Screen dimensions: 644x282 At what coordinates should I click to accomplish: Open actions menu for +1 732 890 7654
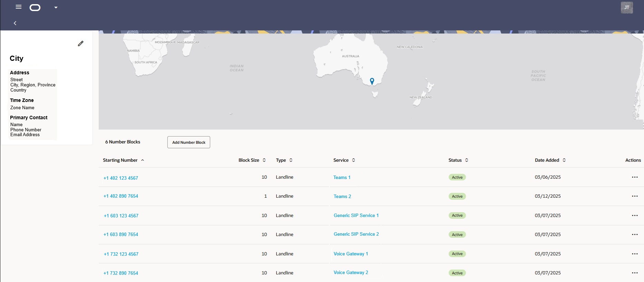[635, 273]
